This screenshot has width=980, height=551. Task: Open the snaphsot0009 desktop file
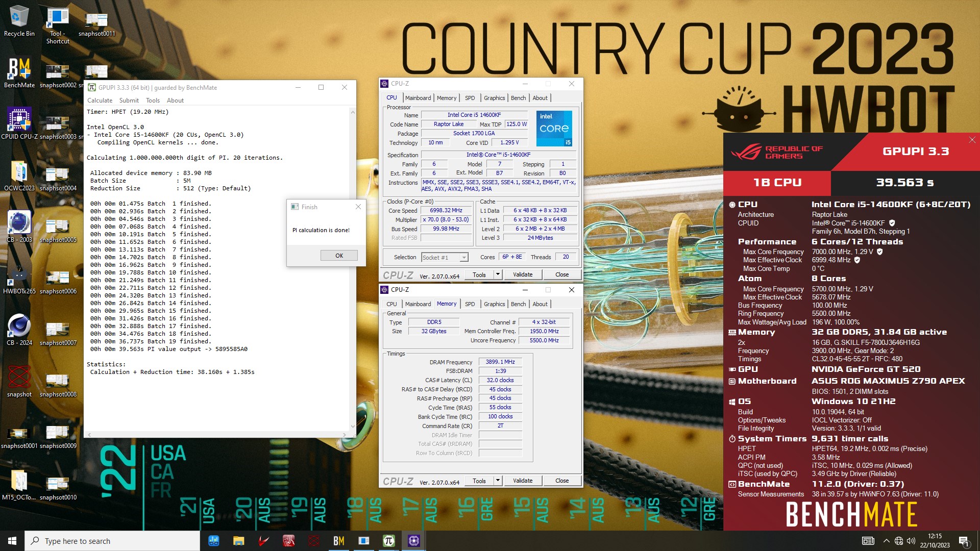(x=58, y=437)
